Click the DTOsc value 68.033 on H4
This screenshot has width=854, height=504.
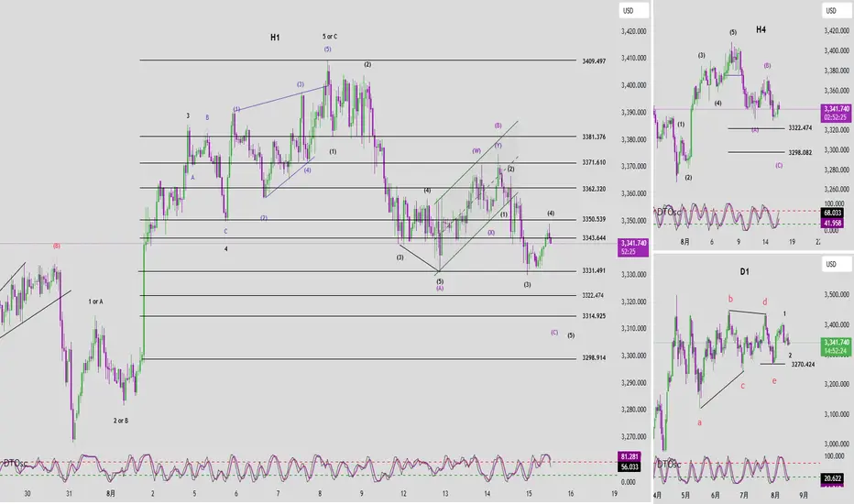[x=832, y=213]
